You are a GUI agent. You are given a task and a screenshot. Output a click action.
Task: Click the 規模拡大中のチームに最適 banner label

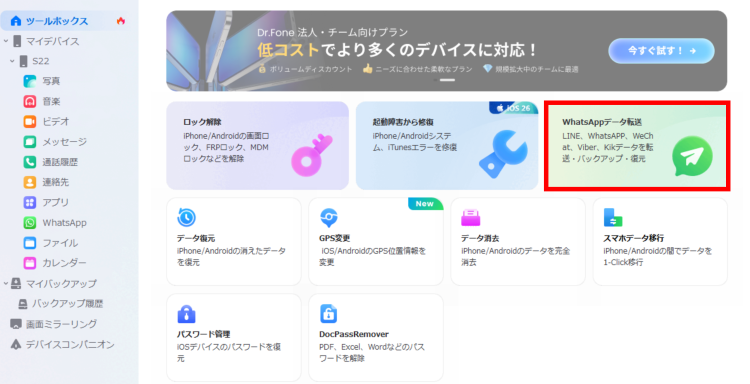(537, 69)
